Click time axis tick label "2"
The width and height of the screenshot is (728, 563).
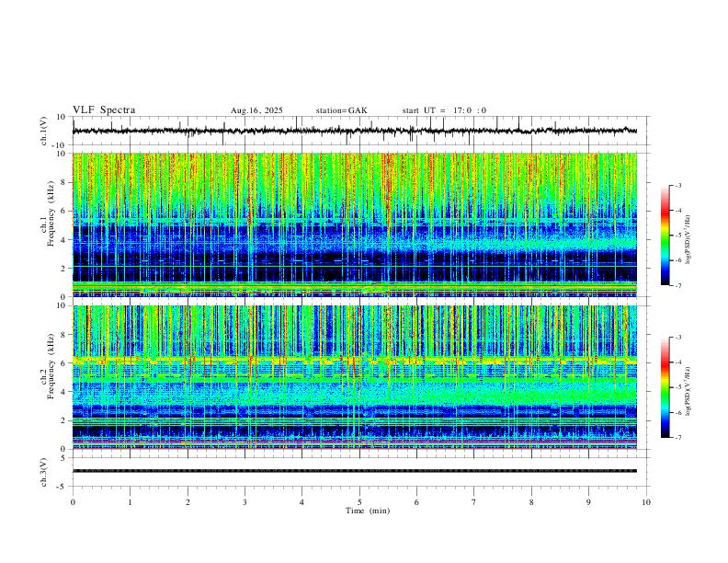[188, 502]
